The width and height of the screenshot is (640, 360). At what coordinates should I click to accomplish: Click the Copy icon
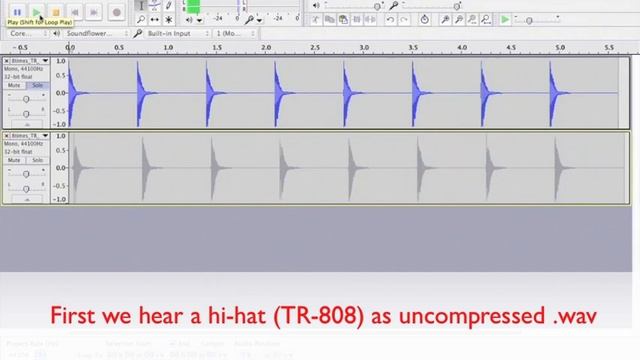pos(329,19)
